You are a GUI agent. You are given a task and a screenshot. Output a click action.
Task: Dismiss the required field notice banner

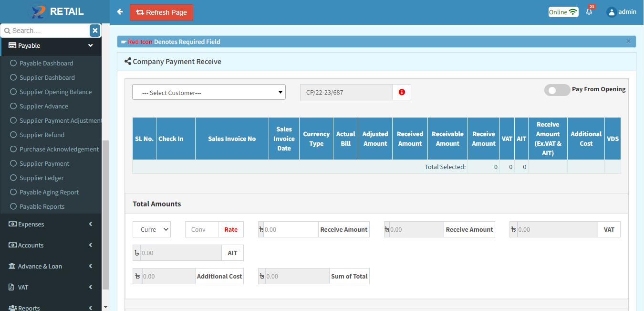[x=628, y=42]
